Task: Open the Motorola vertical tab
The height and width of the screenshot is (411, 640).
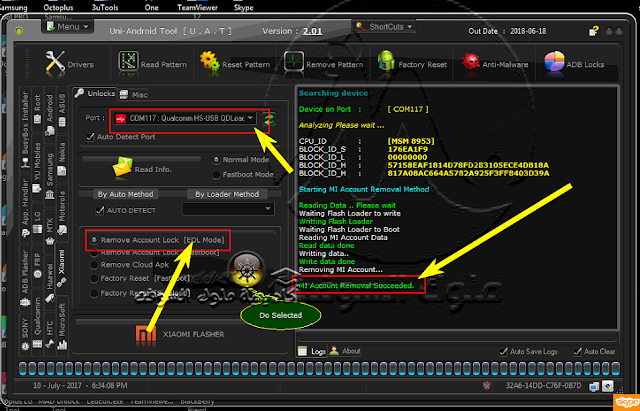Action: tap(62, 213)
